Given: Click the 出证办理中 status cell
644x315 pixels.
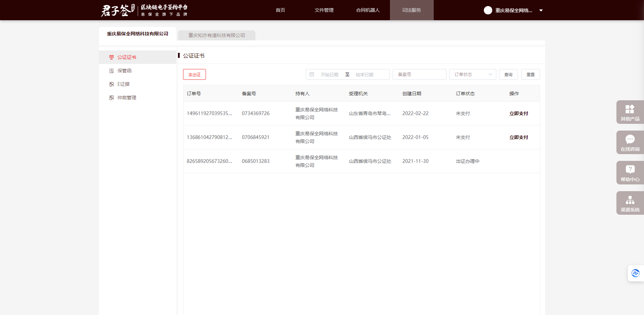Looking at the screenshot, I should [468, 161].
